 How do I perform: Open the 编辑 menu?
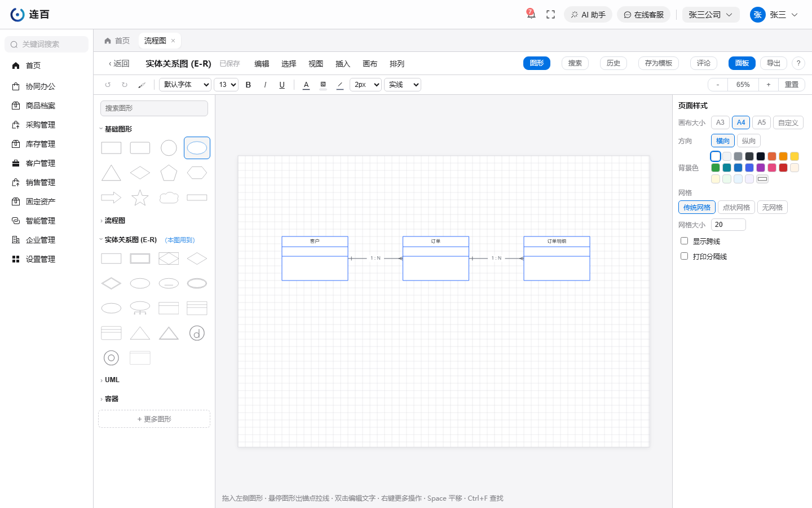tap(262, 64)
